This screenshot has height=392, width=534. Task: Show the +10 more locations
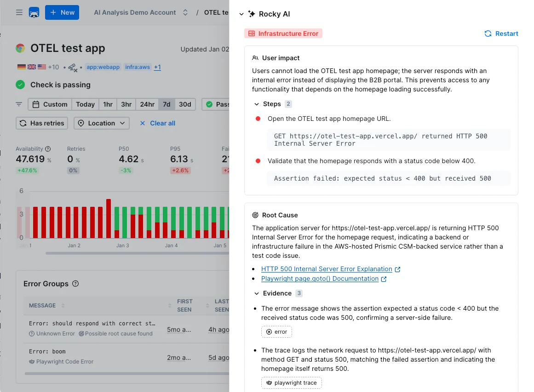53,67
